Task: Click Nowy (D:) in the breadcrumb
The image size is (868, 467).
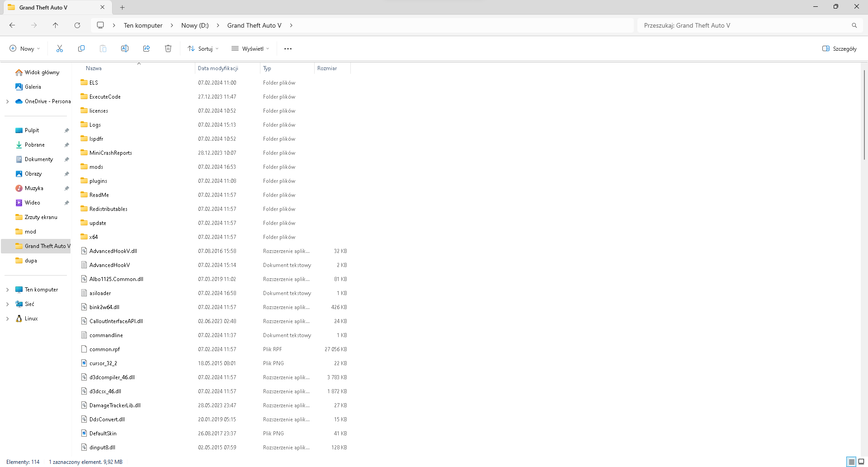Action: click(195, 25)
